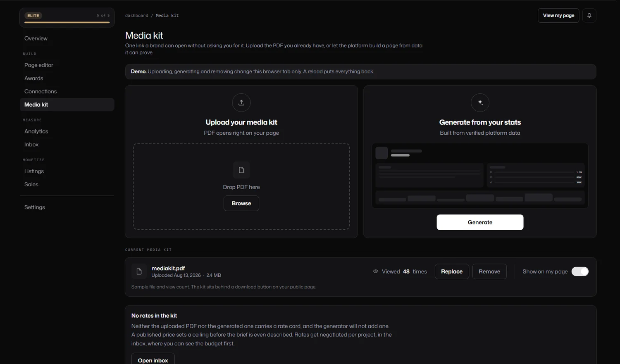Screen dimensions: 620x364
Task: Toggle Show on my page switch
Action: tap(580, 271)
